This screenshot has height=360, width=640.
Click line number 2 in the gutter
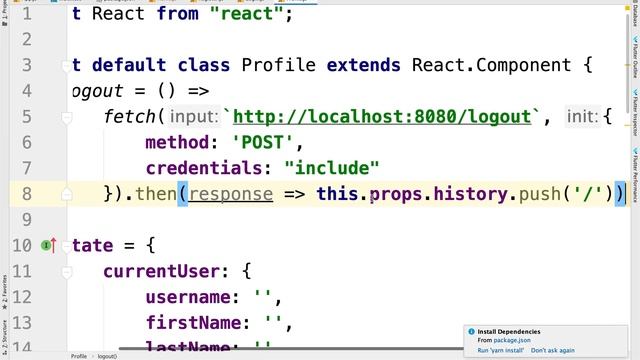[x=27, y=40]
